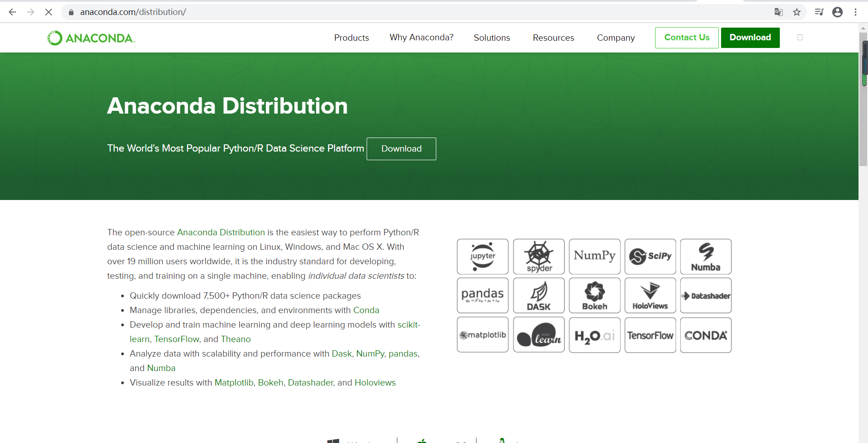Click the Anaconda logo in header
The width and height of the screenshot is (868, 443).
[x=91, y=38]
